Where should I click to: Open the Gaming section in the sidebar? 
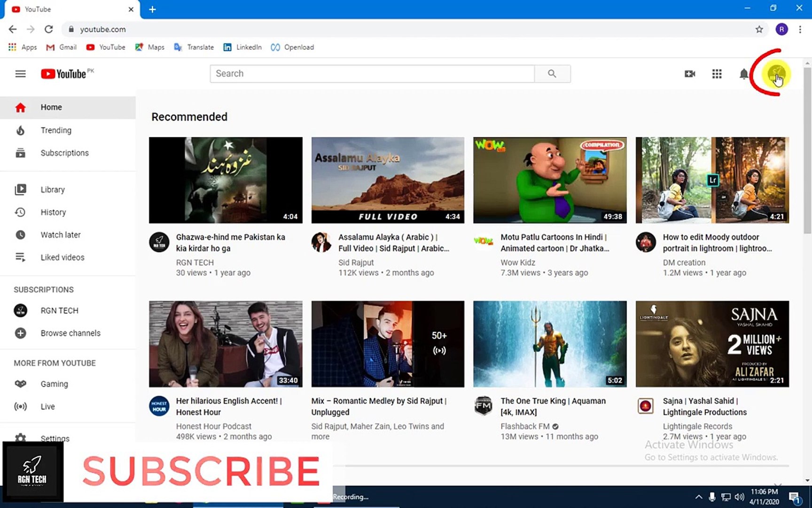tap(54, 384)
